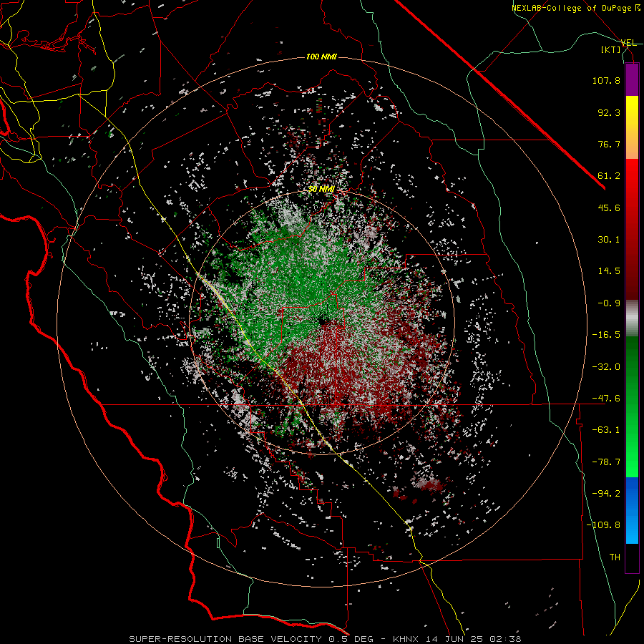This screenshot has height=644, width=644.
Task: Select the -94.2 velocity scale value
Action: click(x=606, y=494)
